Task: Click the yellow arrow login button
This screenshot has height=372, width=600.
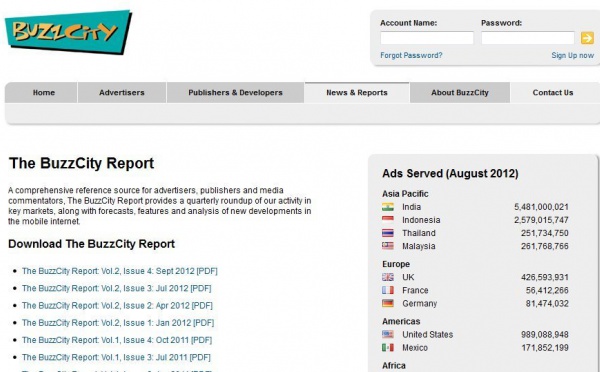Action: click(587, 38)
